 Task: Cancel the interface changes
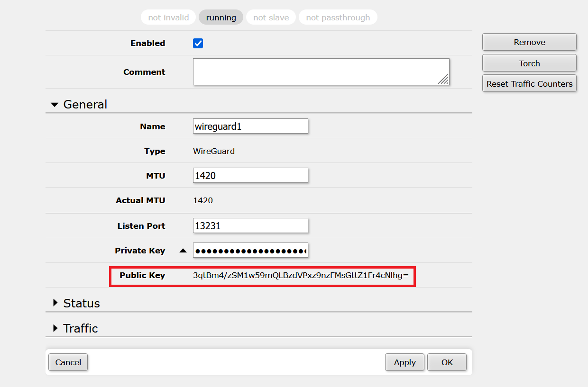click(68, 362)
